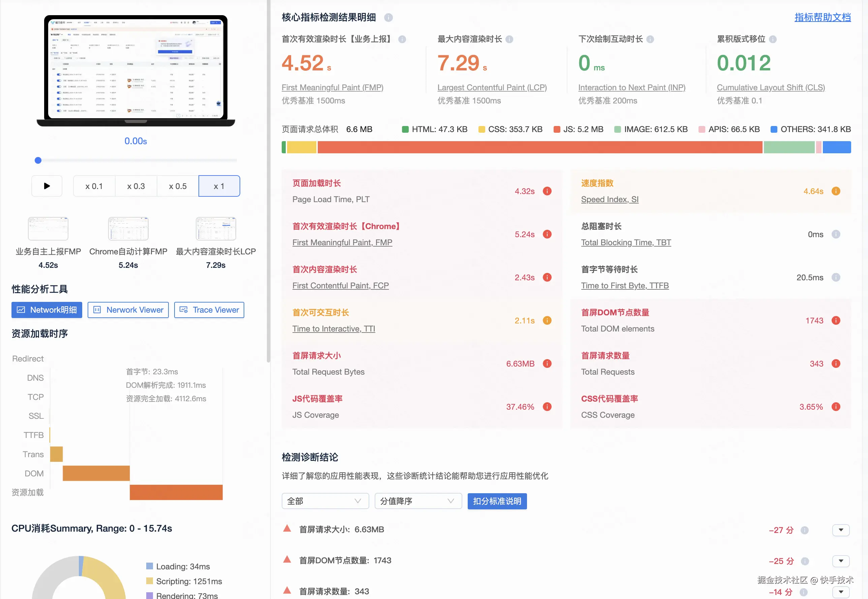Open the 全部 filter dropdown
868x599 pixels.
click(325, 501)
